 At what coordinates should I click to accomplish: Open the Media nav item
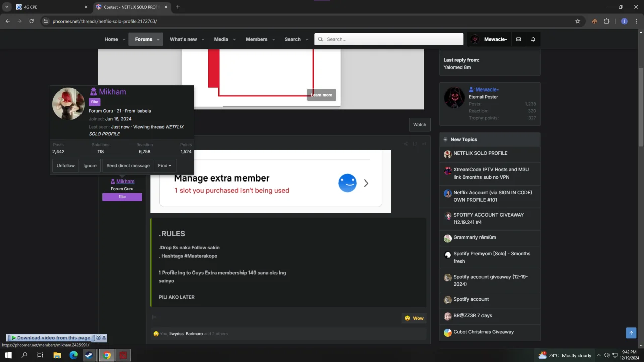(221, 39)
